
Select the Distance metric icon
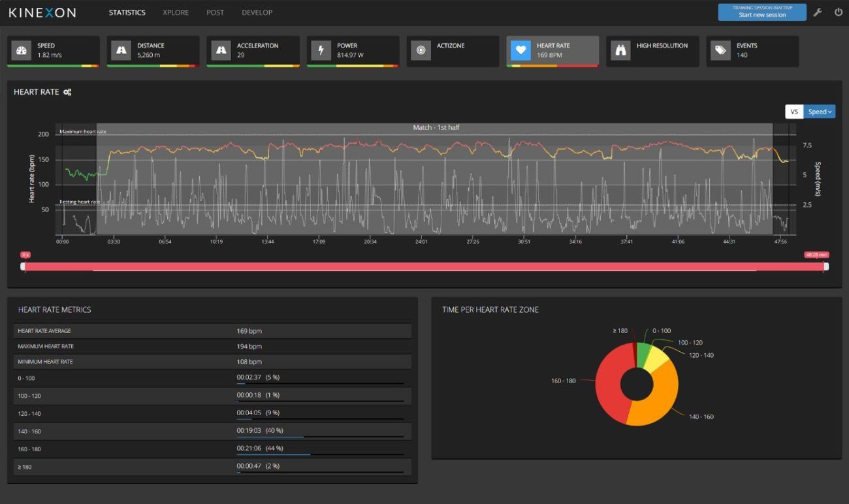(122, 49)
